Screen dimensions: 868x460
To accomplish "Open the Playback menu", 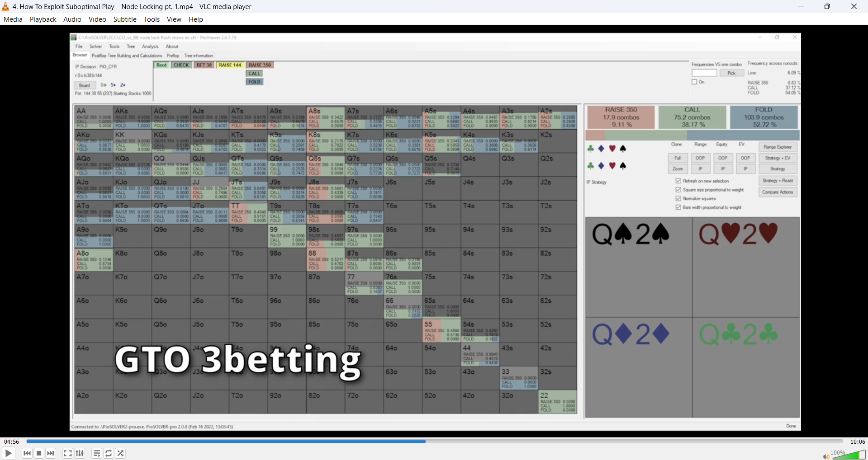I will [x=43, y=19].
